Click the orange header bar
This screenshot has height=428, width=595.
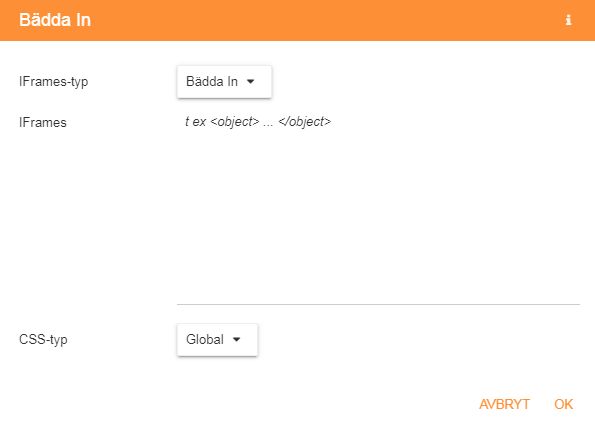[298, 20]
